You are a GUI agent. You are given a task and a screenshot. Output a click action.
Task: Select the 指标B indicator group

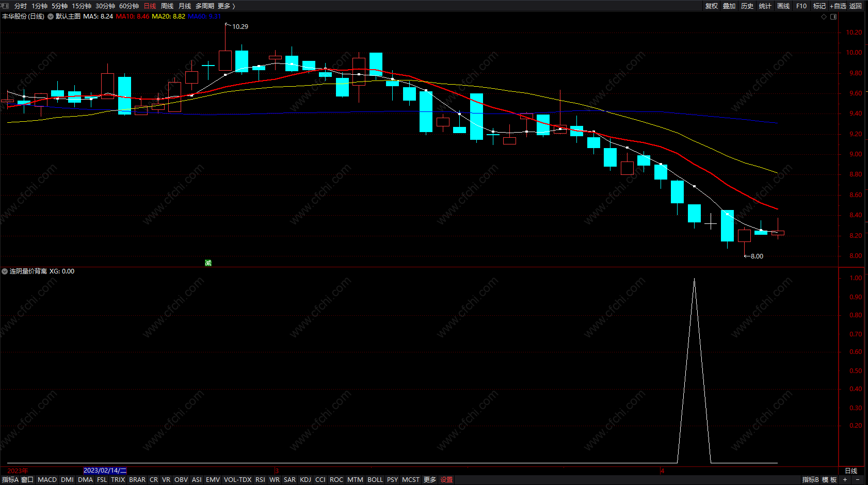(810, 479)
